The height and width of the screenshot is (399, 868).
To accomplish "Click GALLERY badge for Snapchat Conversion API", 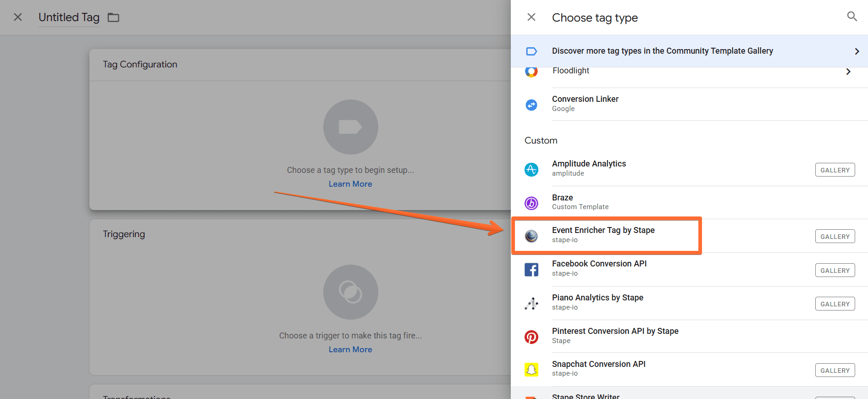I will 835,370.
